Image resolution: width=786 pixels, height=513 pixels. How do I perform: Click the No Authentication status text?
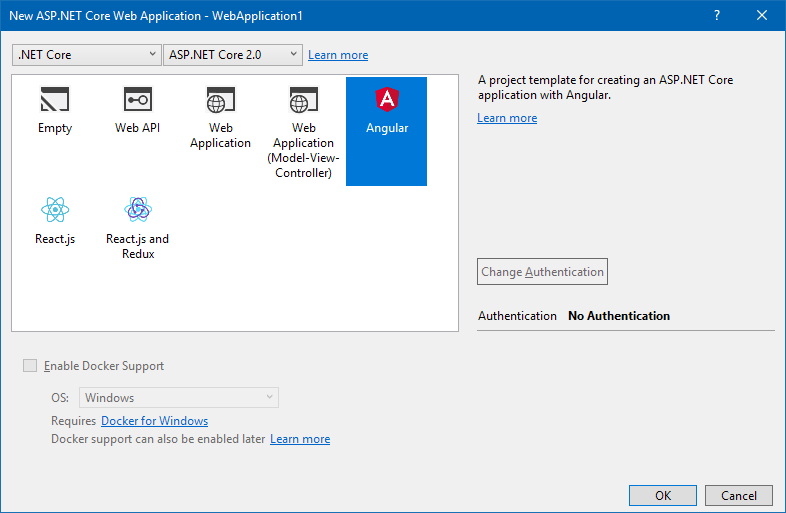pyautogui.click(x=619, y=316)
